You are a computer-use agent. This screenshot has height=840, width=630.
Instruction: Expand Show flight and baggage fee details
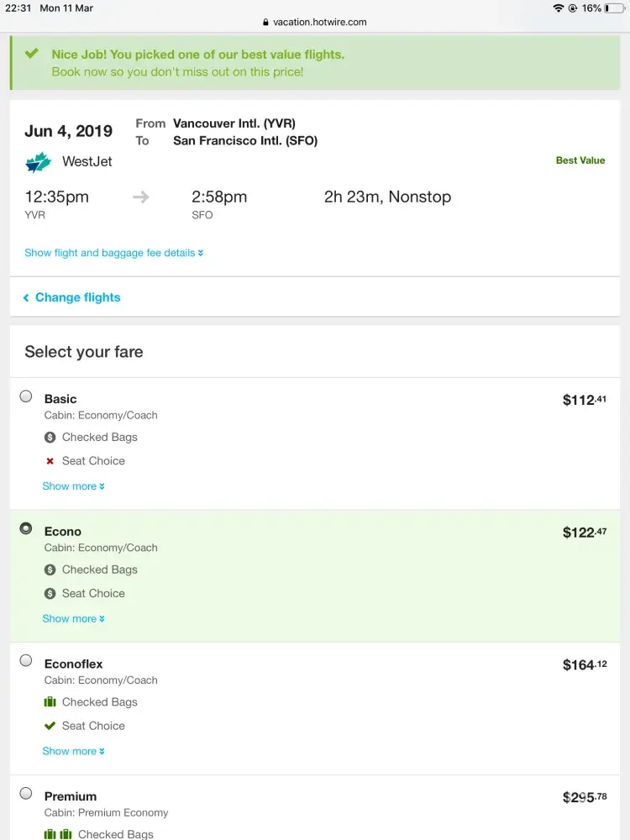pyautogui.click(x=113, y=253)
